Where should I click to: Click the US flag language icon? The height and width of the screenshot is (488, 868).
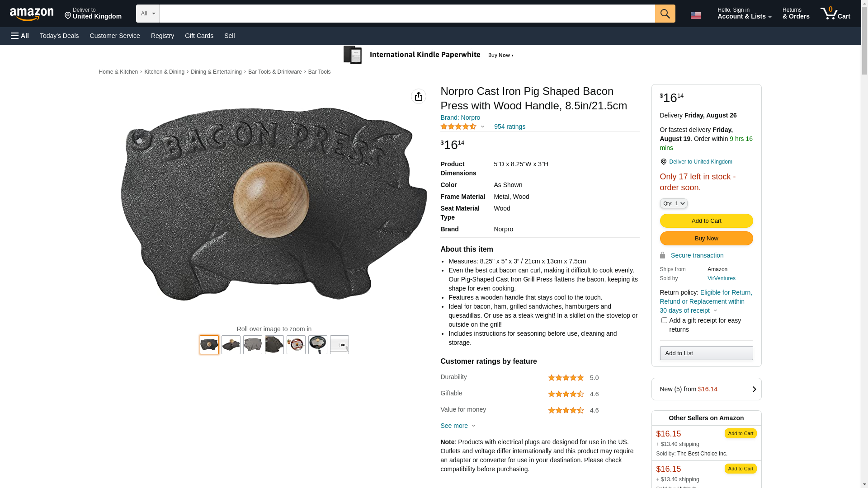click(695, 15)
